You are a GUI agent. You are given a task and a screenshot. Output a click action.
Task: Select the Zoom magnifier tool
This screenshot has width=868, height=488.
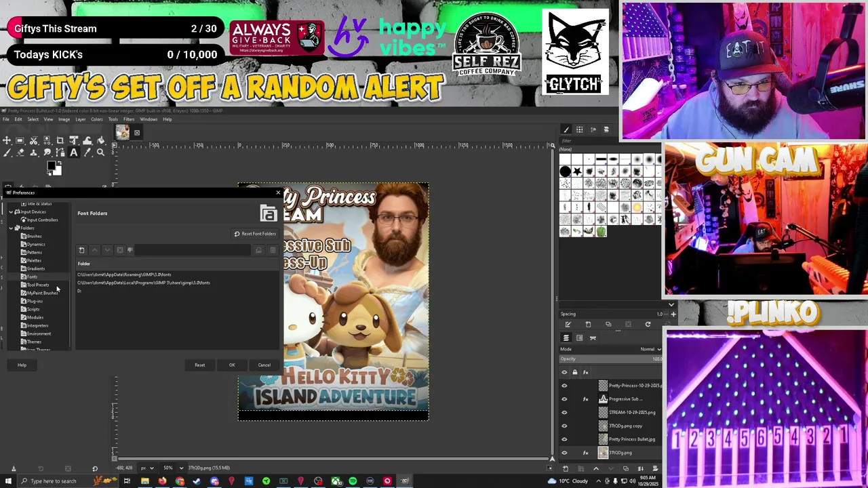tap(100, 152)
